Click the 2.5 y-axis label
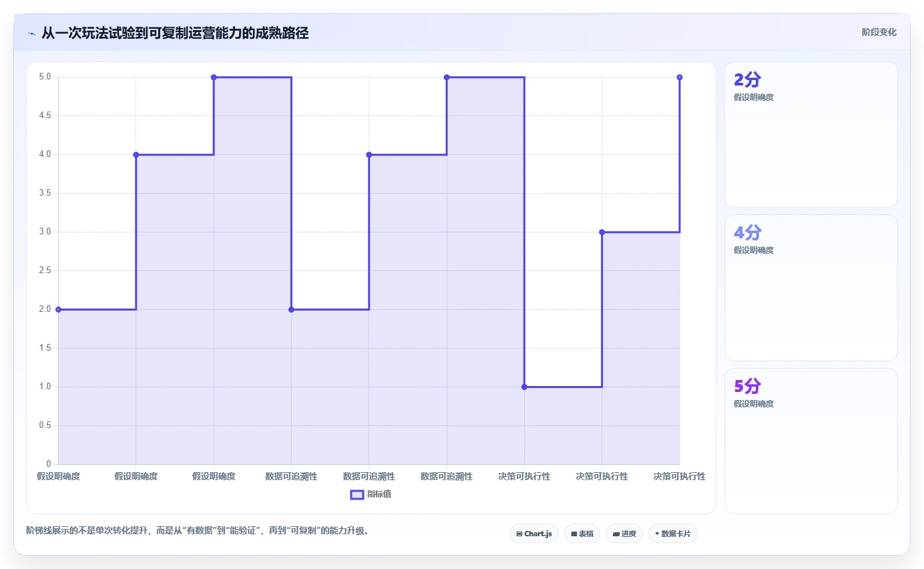This screenshot has width=924, height=569. tap(45, 270)
